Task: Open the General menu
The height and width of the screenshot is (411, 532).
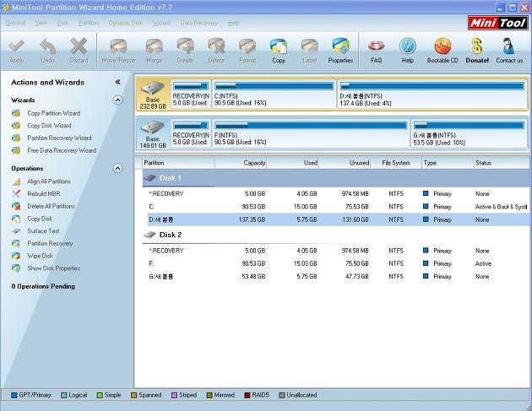Action: [x=15, y=23]
